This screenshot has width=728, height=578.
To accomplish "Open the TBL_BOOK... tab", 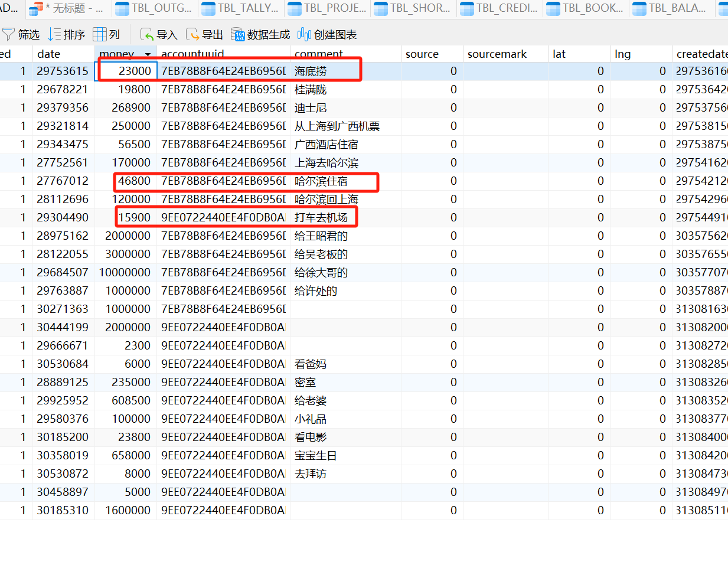I will coord(585,8).
